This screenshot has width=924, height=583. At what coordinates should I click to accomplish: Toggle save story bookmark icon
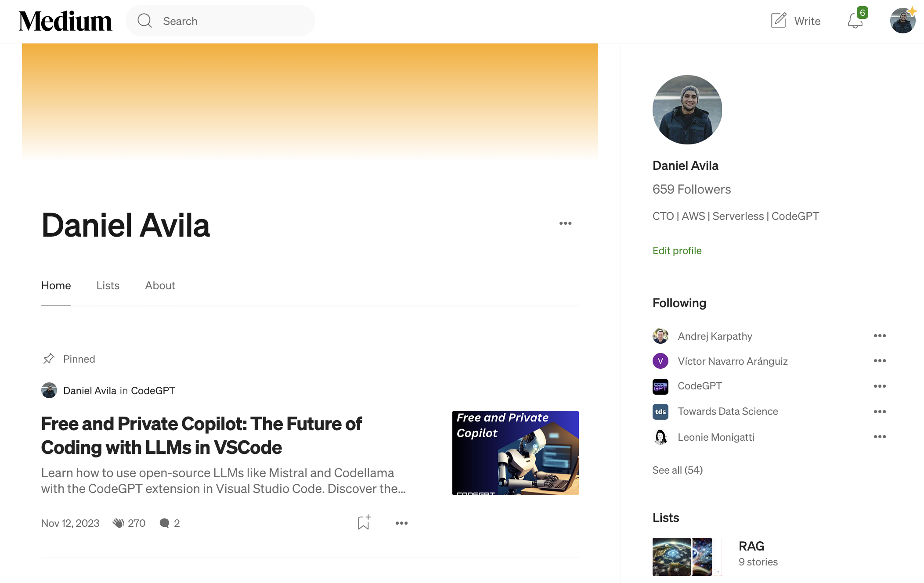(x=364, y=522)
